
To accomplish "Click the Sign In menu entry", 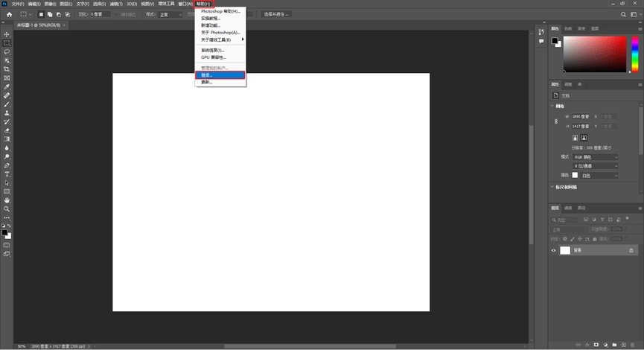I will (x=220, y=75).
